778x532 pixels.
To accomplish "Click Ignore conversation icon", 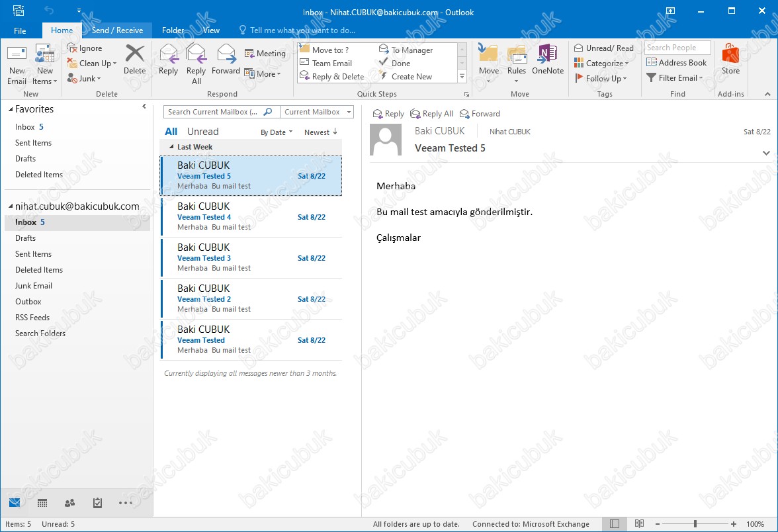I will coord(85,48).
